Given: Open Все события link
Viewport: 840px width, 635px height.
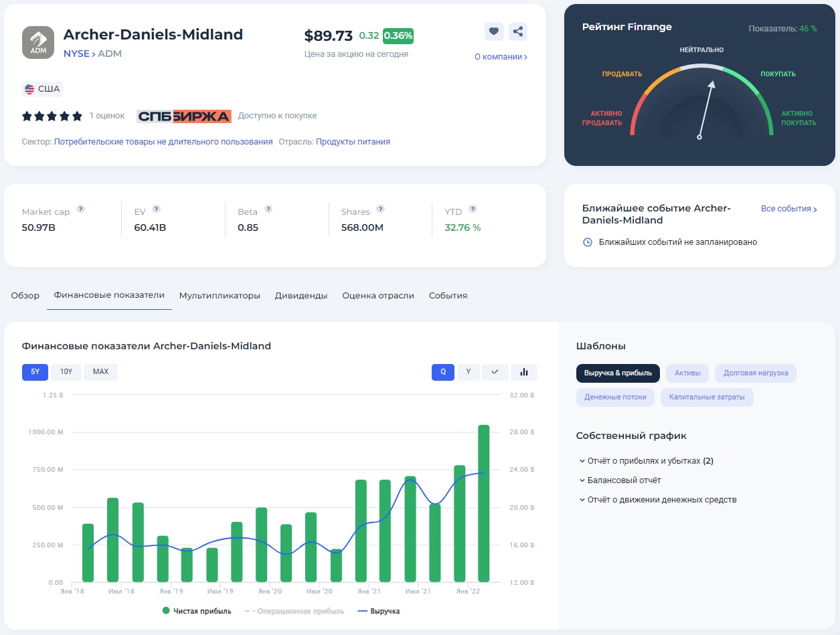Looking at the screenshot, I should point(789,209).
